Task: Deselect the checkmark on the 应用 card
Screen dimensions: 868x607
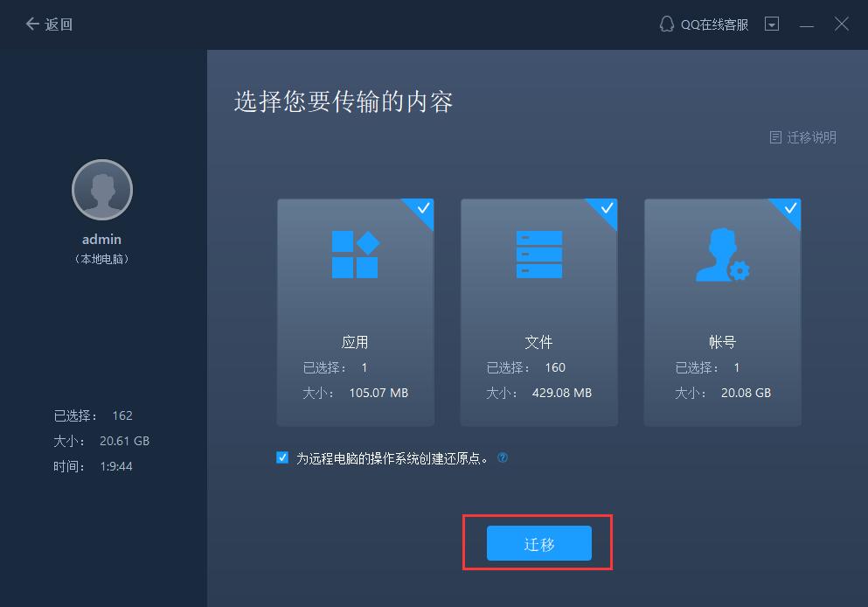Action: (x=422, y=210)
